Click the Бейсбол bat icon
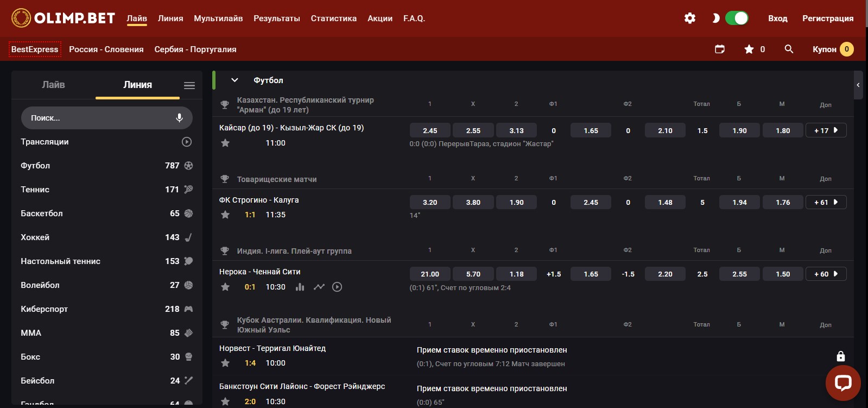 tap(188, 381)
